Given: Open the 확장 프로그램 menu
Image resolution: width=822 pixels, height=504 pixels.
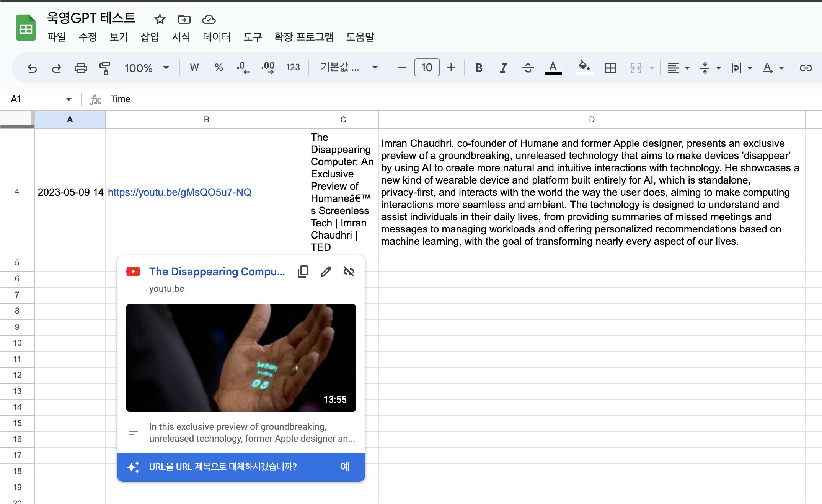Looking at the screenshot, I should 304,37.
